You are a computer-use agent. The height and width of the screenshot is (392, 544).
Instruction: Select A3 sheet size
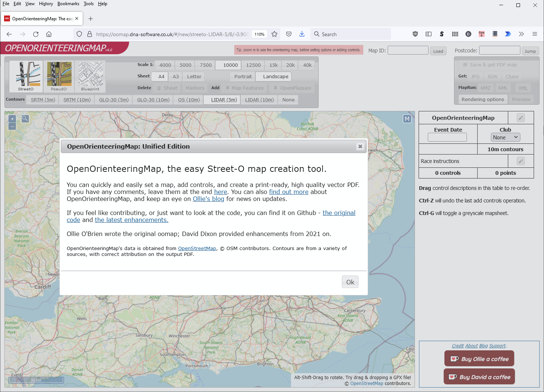(176, 76)
